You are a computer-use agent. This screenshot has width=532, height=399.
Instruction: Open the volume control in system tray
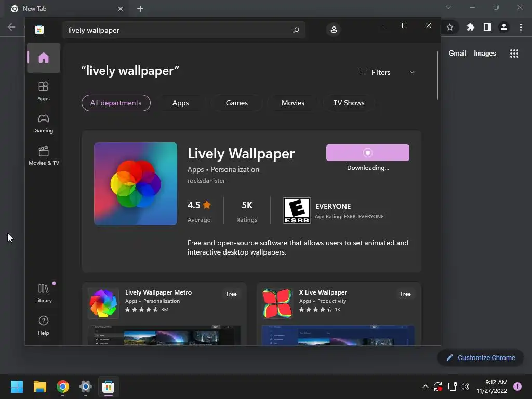click(465, 387)
